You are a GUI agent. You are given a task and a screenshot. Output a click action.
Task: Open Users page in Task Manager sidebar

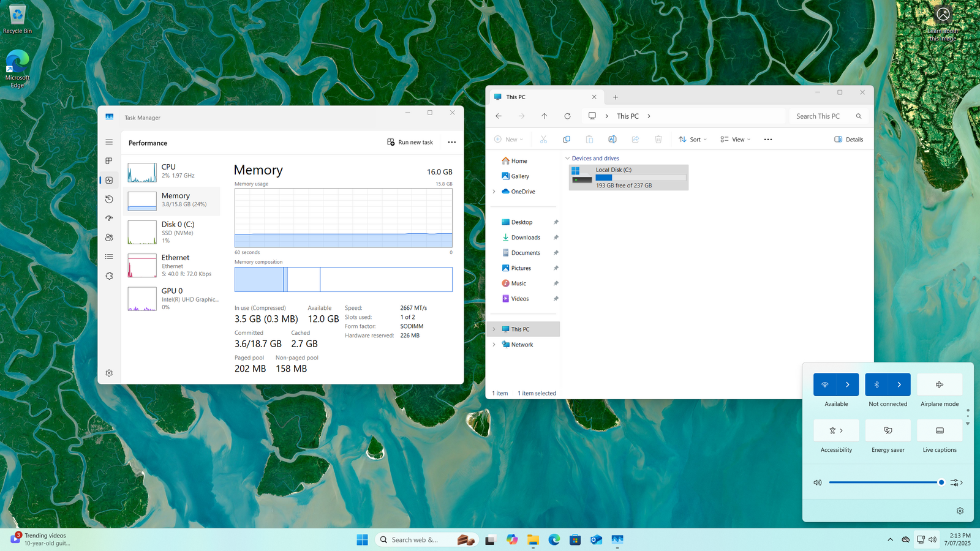coord(109,238)
